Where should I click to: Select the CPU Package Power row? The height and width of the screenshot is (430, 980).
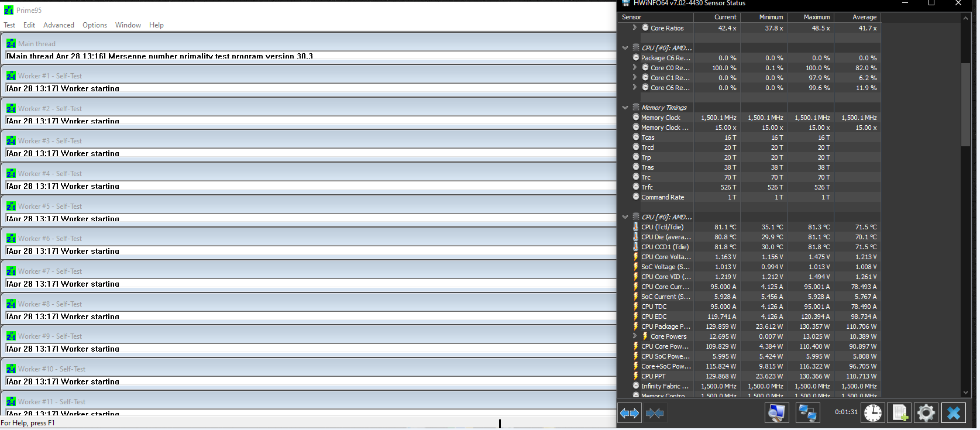pos(749,326)
